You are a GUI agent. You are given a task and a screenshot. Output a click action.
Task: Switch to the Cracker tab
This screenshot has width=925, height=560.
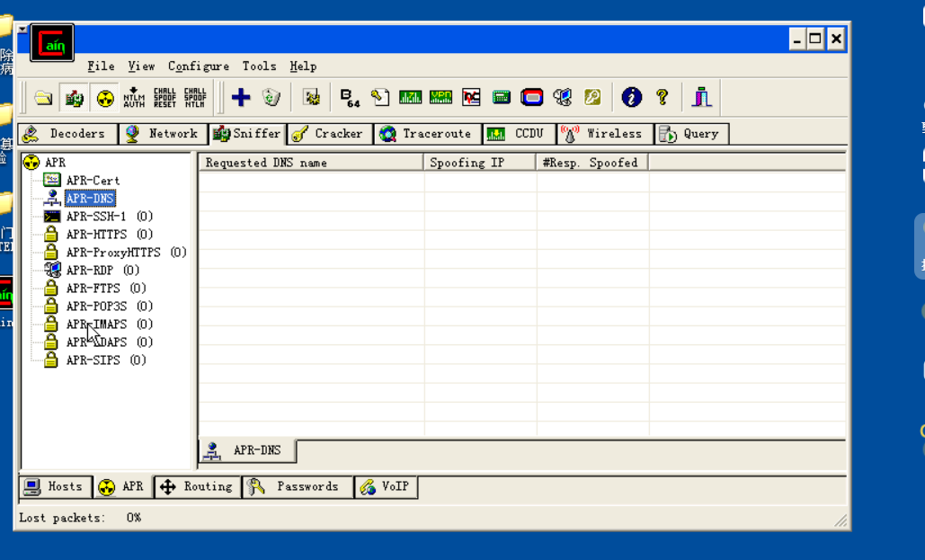point(330,134)
